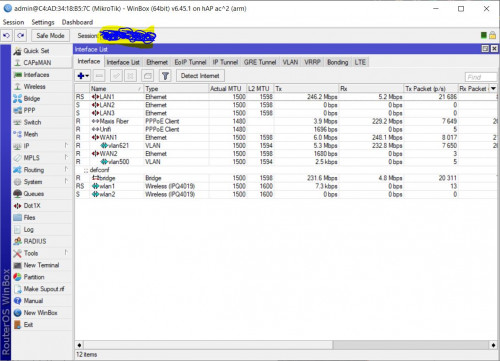The image size is (500, 361).
Task: Click the right scroll arrow
Action: (493, 345)
